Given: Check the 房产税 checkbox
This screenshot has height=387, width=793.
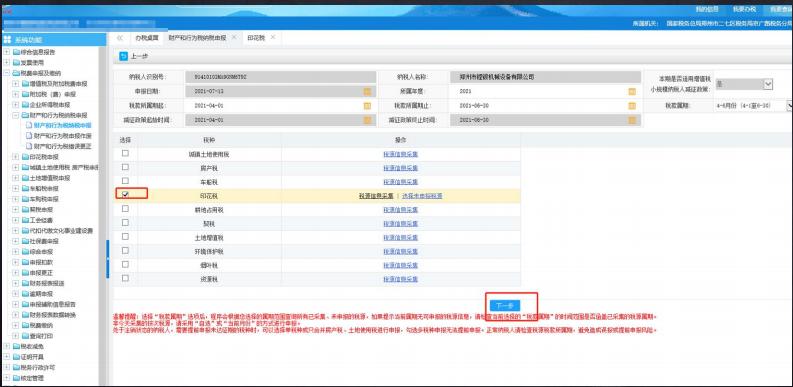Looking at the screenshot, I should (x=125, y=167).
